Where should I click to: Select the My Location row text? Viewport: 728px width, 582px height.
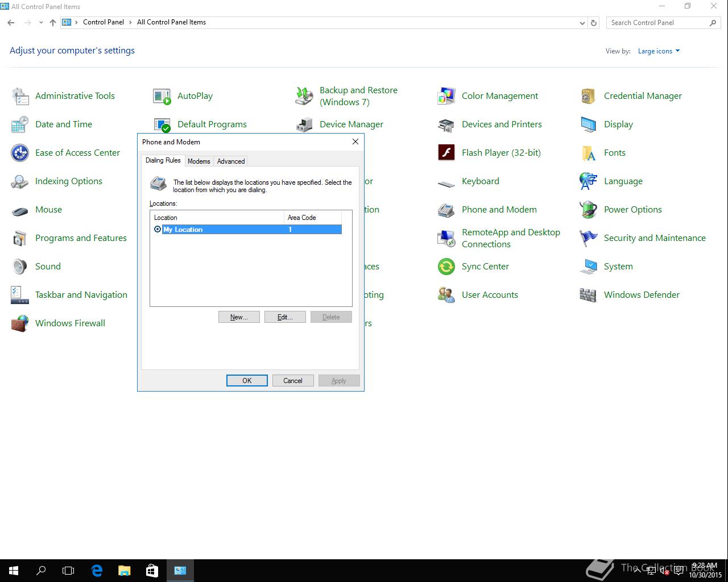coord(183,230)
